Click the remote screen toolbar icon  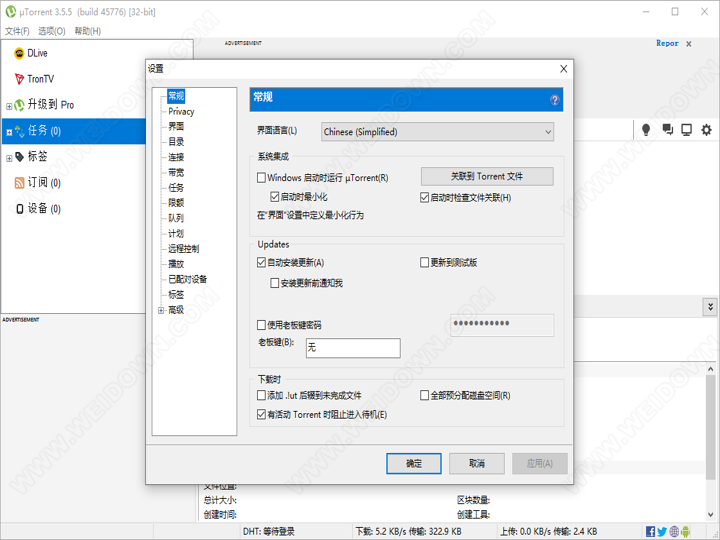point(686,130)
